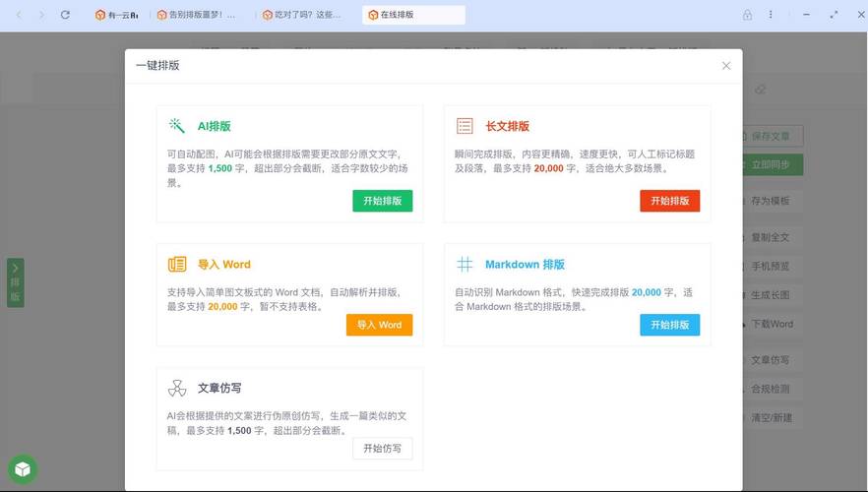
Task: Click the green 1,500 limit in AI排版
Action: [220, 168]
